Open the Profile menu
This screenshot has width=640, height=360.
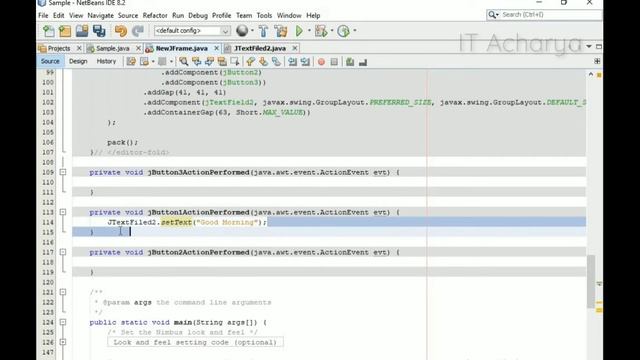pos(222,16)
